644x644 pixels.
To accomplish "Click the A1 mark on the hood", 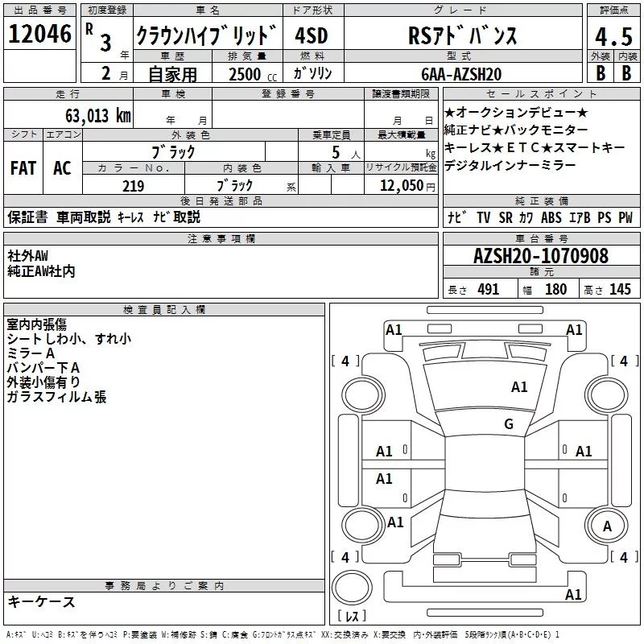I will coord(519,387).
